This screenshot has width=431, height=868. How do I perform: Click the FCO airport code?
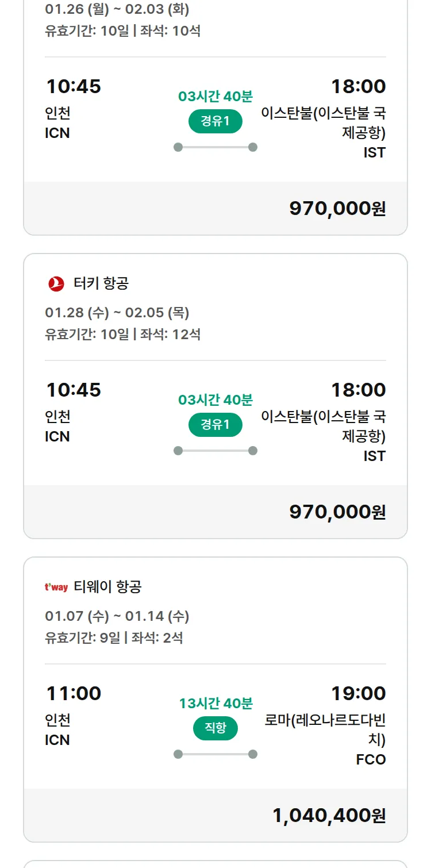click(371, 759)
